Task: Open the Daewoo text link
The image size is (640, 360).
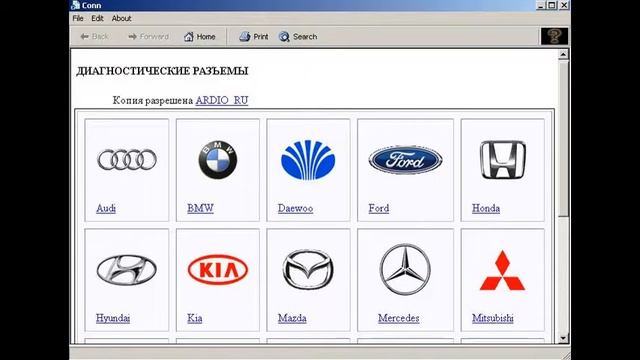Action: [x=296, y=209]
